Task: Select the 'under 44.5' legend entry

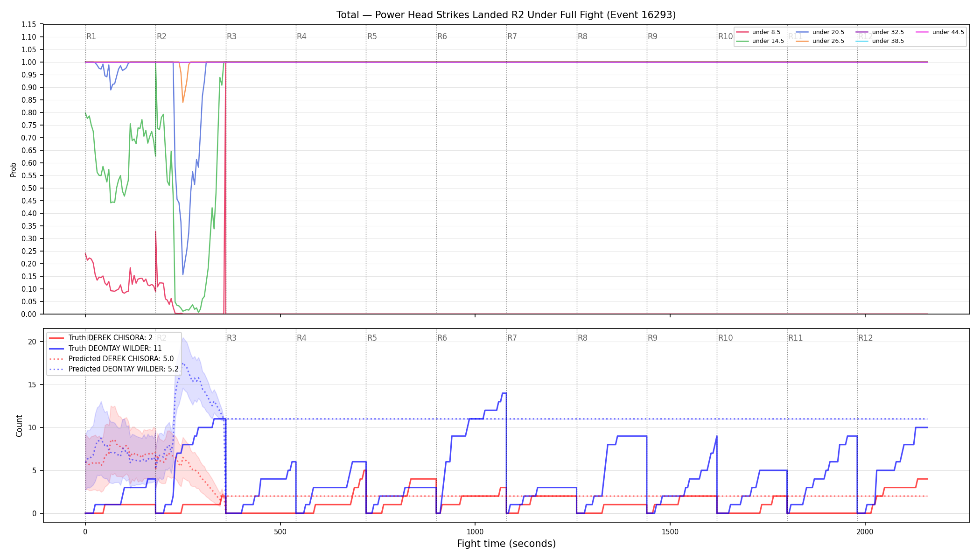Action: pyautogui.click(x=940, y=32)
